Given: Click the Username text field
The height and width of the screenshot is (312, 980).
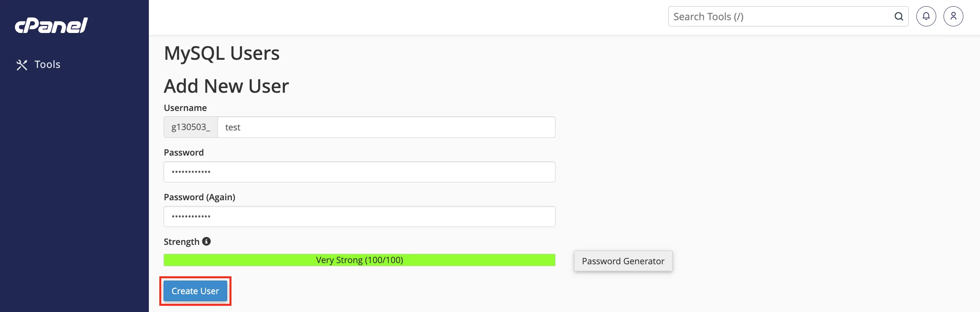Looking at the screenshot, I should click(x=386, y=127).
